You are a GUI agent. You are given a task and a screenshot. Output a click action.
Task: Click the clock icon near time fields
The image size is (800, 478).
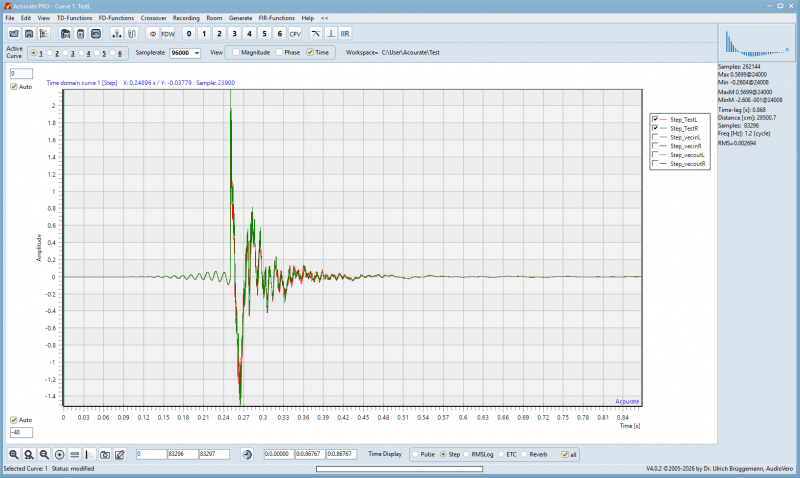(247, 454)
